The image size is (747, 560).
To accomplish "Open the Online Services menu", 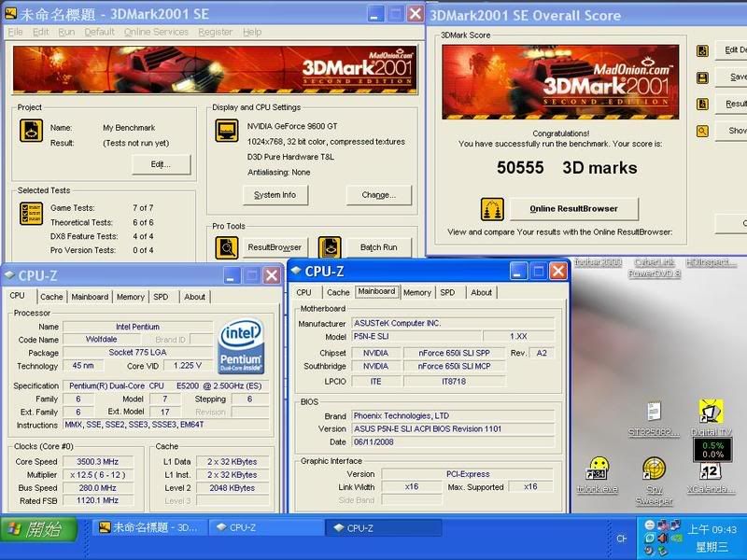I will [x=156, y=32].
